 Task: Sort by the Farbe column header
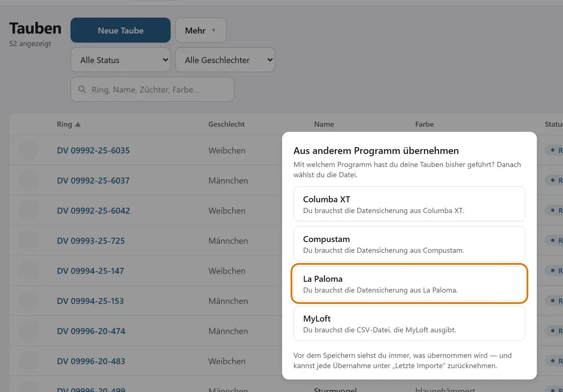coord(425,124)
